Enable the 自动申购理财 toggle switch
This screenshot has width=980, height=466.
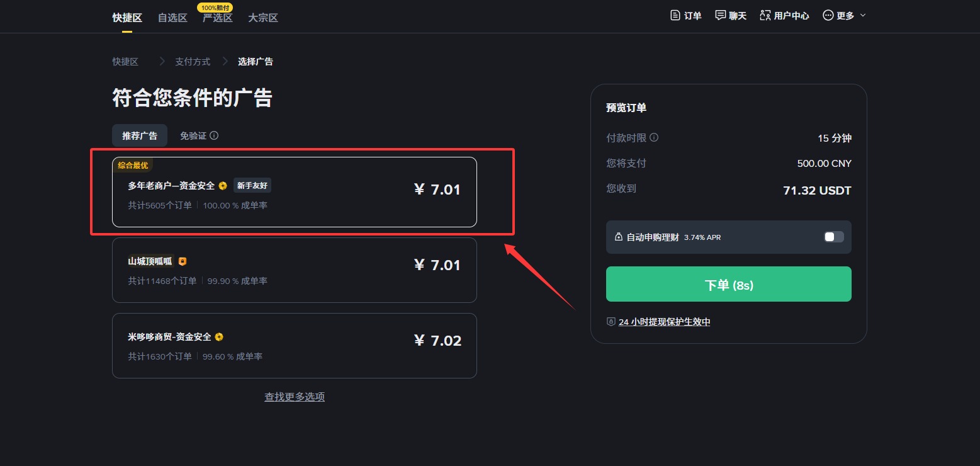pos(833,237)
